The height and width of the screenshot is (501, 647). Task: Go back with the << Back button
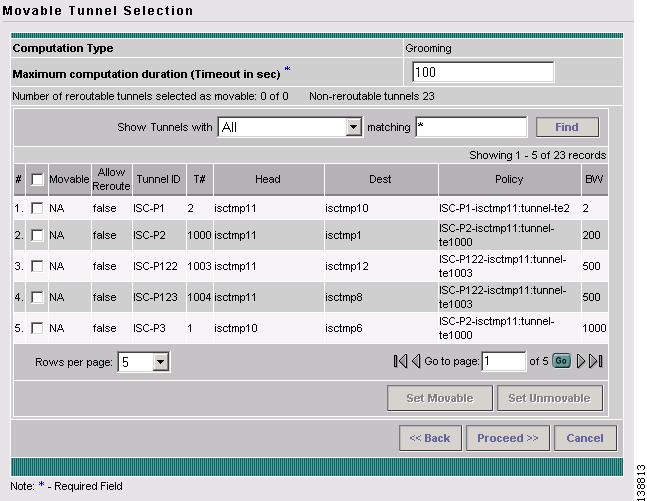430,438
